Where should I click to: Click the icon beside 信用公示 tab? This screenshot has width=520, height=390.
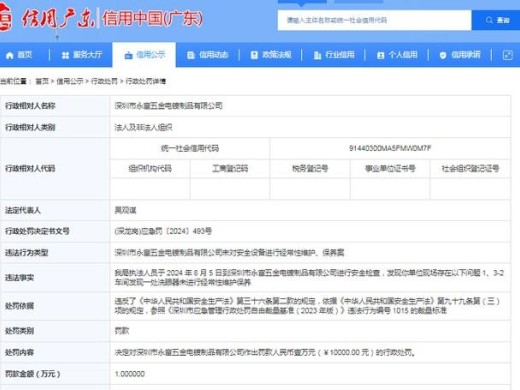(128, 55)
